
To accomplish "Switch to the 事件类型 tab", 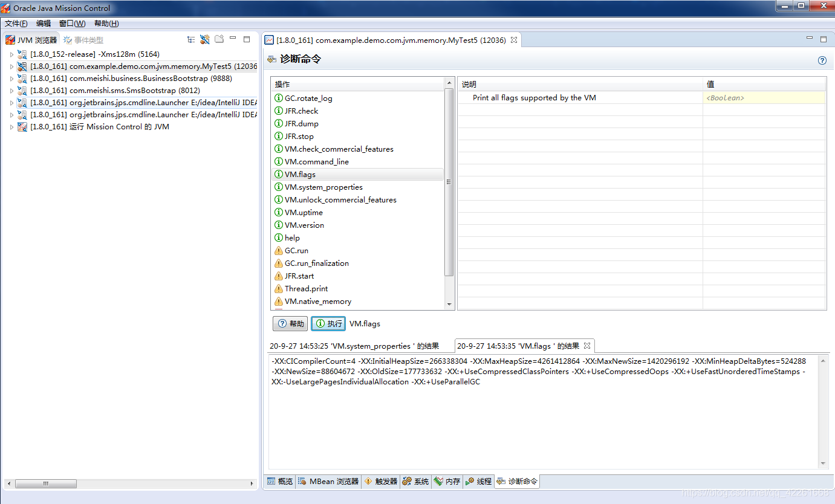I will (x=84, y=40).
